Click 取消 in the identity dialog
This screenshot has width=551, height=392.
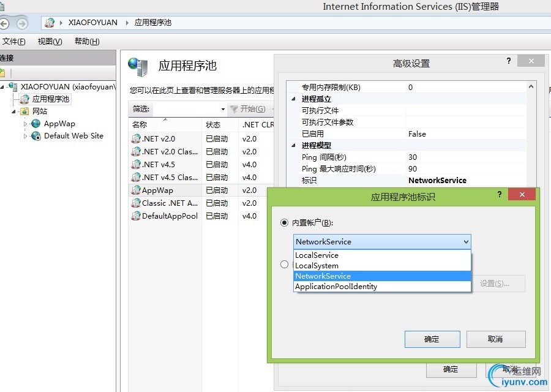496,339
